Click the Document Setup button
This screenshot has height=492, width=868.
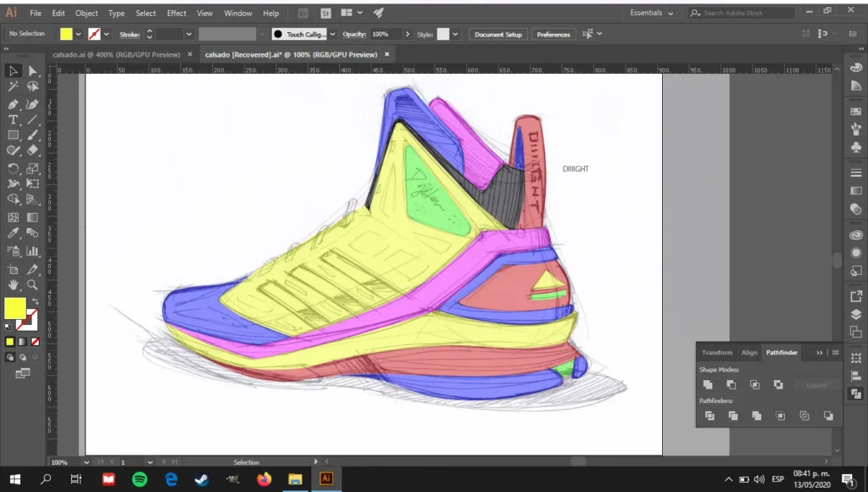(498, 34)
